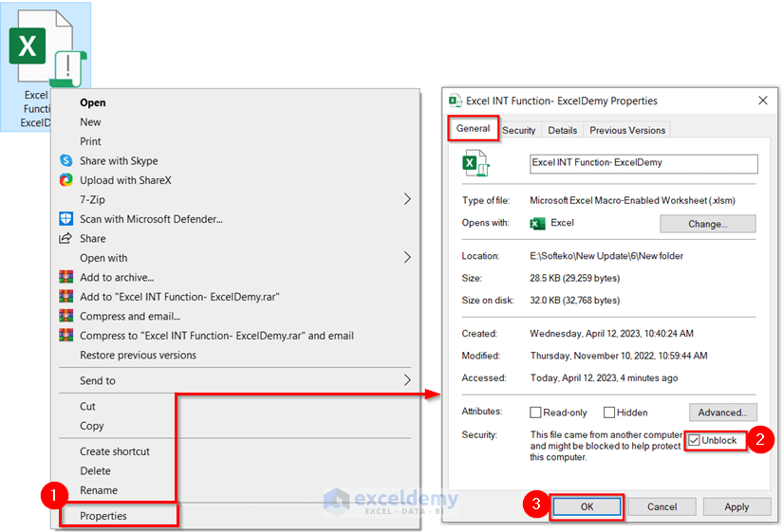
Task: Click the Apply button
Action: point(736,506)
